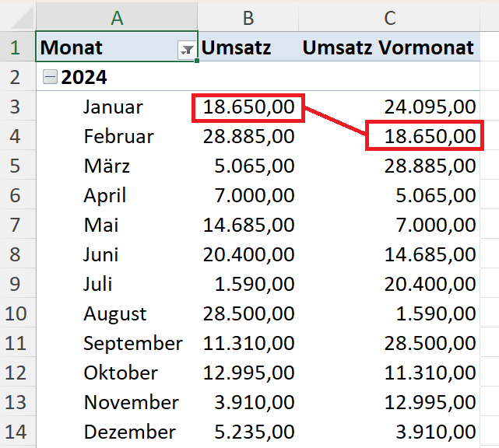Select Januar's Umsatz Vormonat value 24.095,00
This screenshot has height=448, width=499.
[425, 107]
